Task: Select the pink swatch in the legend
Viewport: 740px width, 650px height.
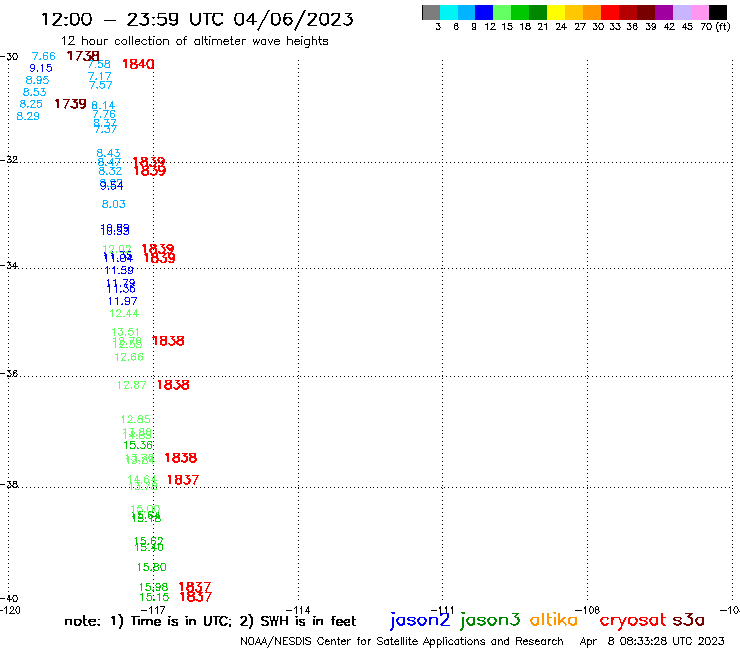Action: [699, 12]
